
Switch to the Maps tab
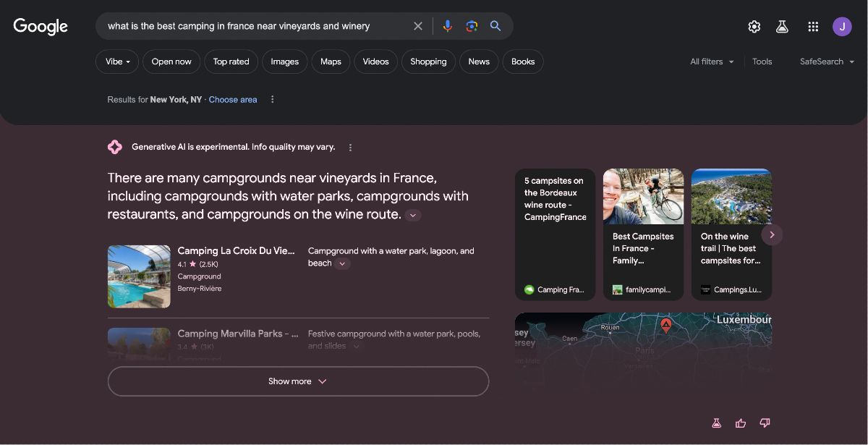click(x=331, y=62)
